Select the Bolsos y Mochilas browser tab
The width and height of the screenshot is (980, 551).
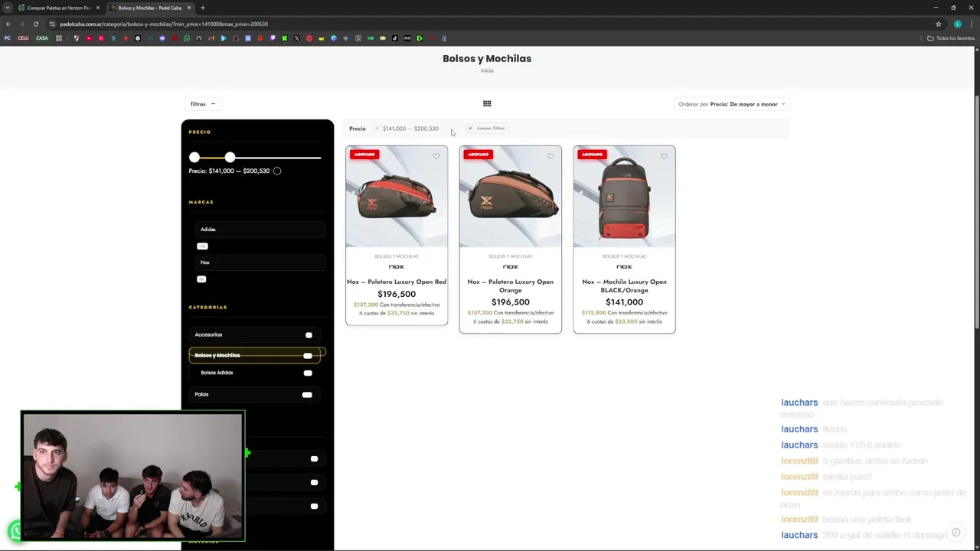150,8
